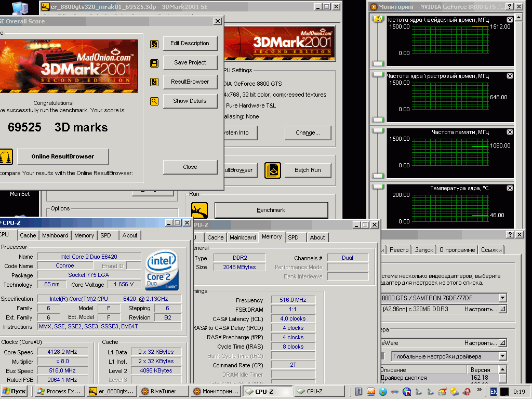This screenshot has height=399, width=532.
Task: Click the bottom slider handle beside memory frequency graph
Action: tap(378, 176)
